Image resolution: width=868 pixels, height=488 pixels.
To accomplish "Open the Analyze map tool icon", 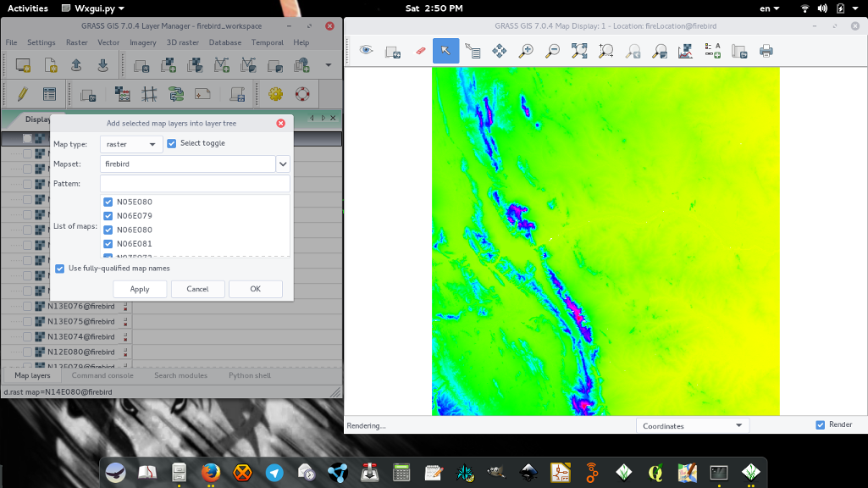I will (686, 51).
